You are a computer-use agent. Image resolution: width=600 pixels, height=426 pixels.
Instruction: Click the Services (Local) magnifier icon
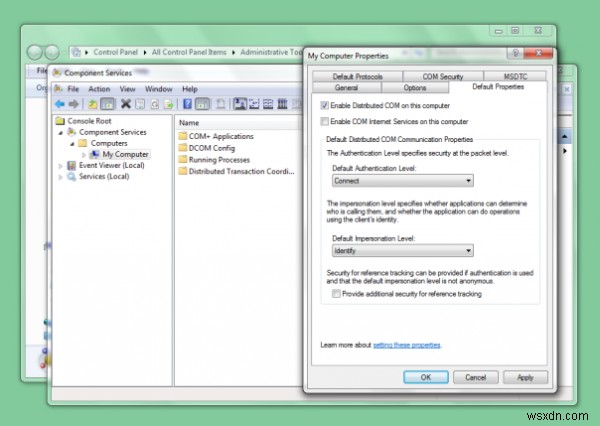pyautogui.click(x=72, y=176)
